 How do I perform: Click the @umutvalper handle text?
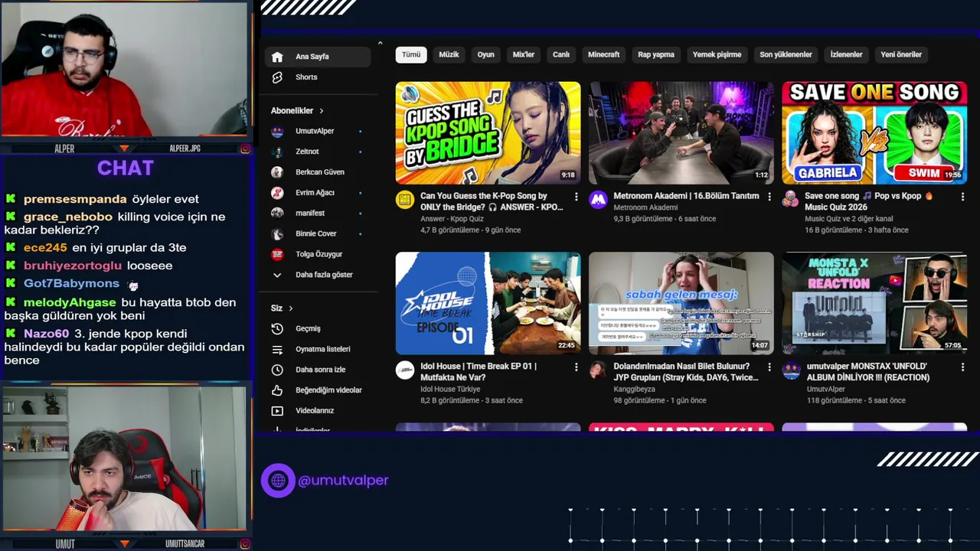point(343,481)
